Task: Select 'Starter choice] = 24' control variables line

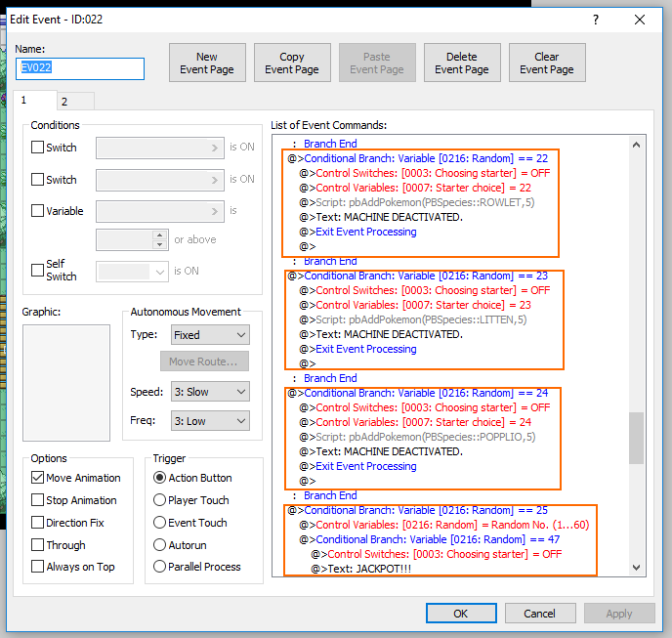Action: 415,422
